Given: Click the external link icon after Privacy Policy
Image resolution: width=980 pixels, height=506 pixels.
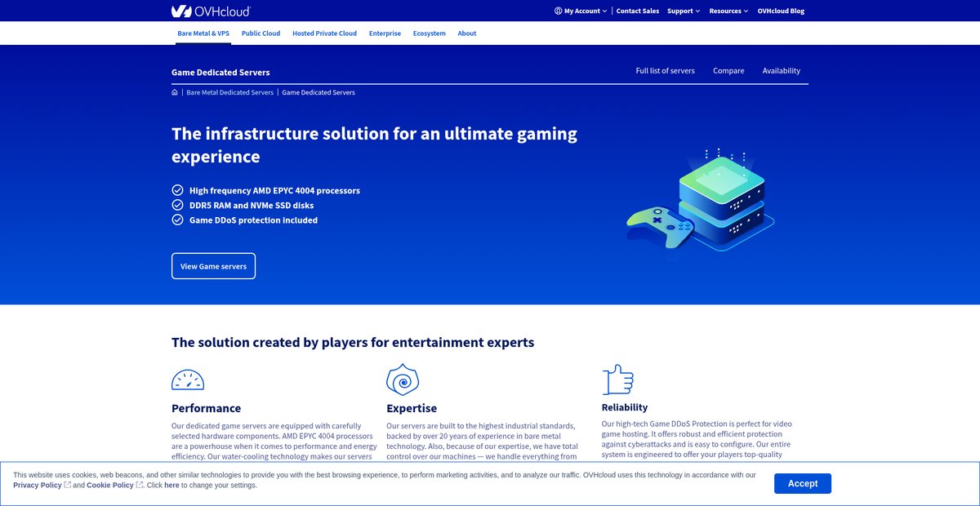Looking at the screenshot, I should click(68, 485).
